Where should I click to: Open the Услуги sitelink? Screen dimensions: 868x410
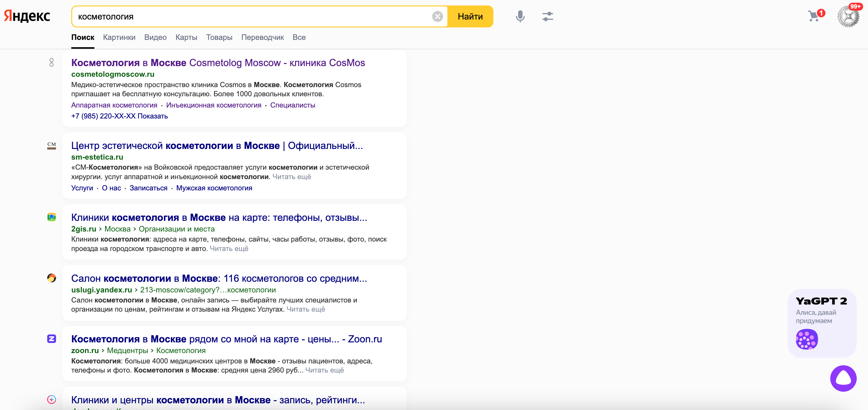pyautogui.click(x=82, y=188)
